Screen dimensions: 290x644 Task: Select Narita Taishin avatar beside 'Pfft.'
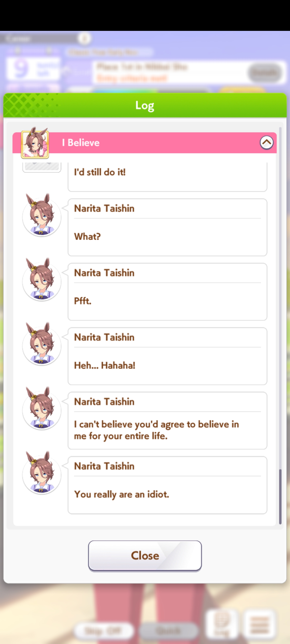tap(42, 279)
